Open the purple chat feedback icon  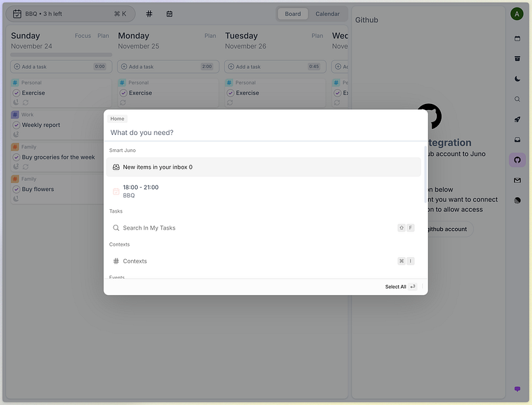click(517, 389)
